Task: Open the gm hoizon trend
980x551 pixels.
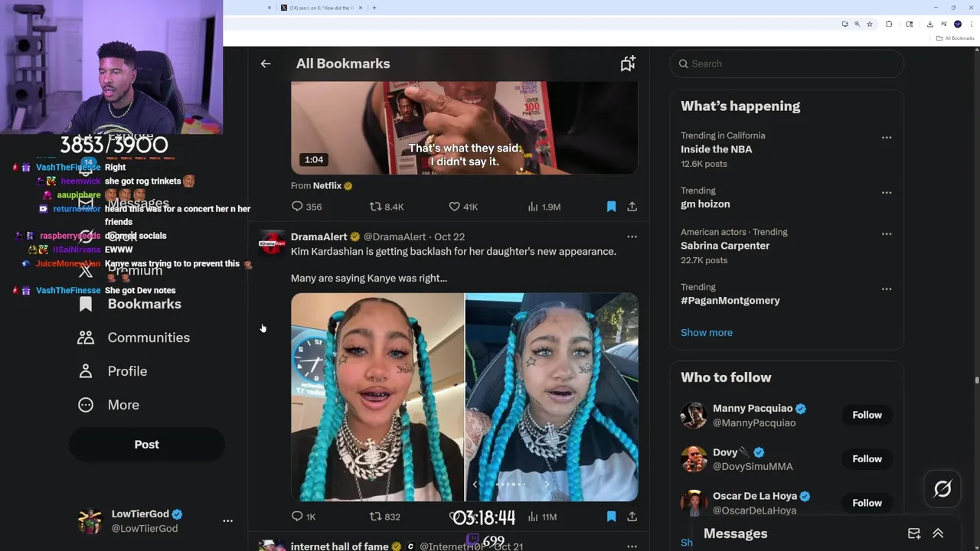Action: click(x=705, y=204)
